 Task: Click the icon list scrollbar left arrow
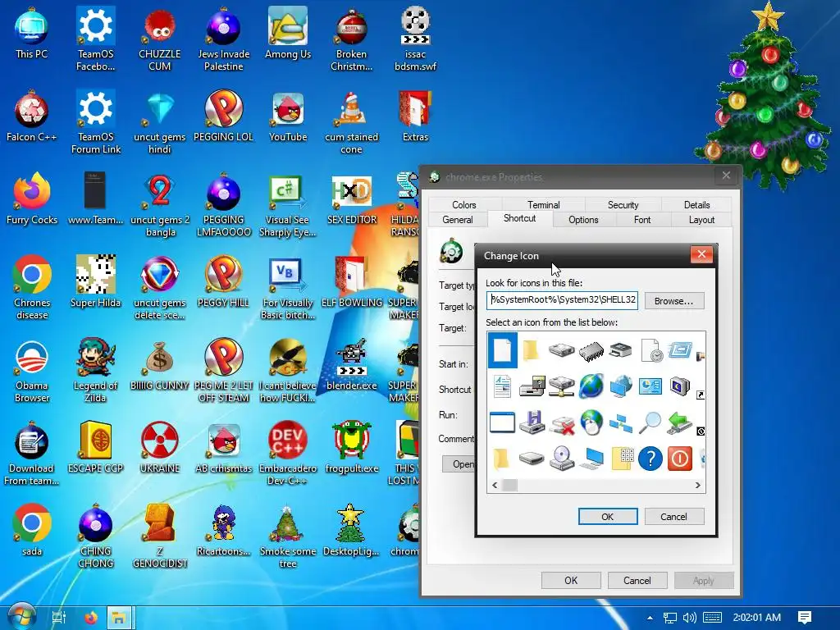[x=495, y=486]
